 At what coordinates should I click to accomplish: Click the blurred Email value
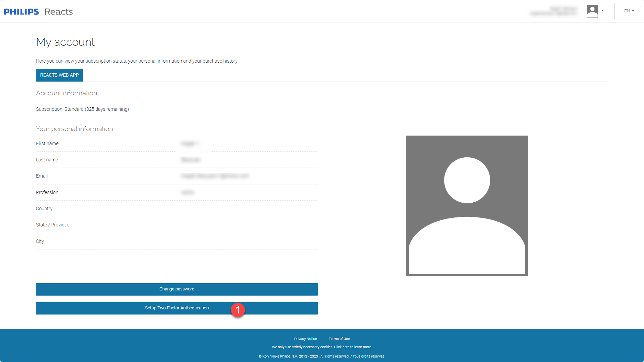(x=215, y=176)
